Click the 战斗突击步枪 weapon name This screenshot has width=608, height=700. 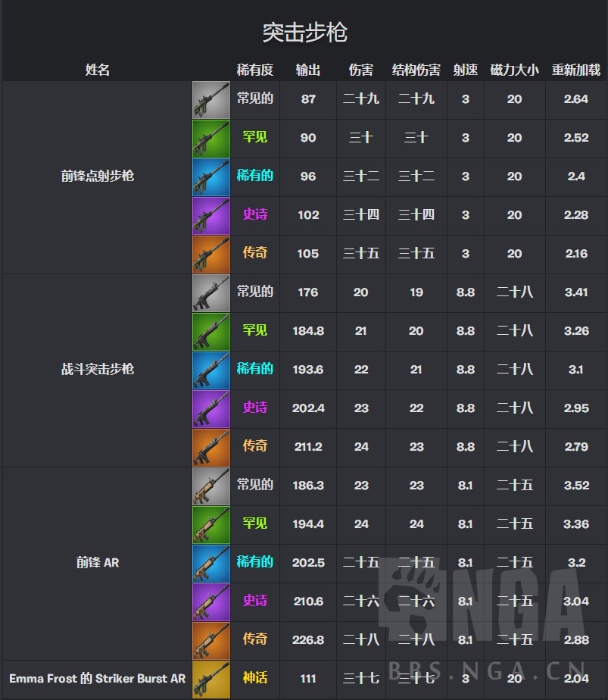[97, 369]
